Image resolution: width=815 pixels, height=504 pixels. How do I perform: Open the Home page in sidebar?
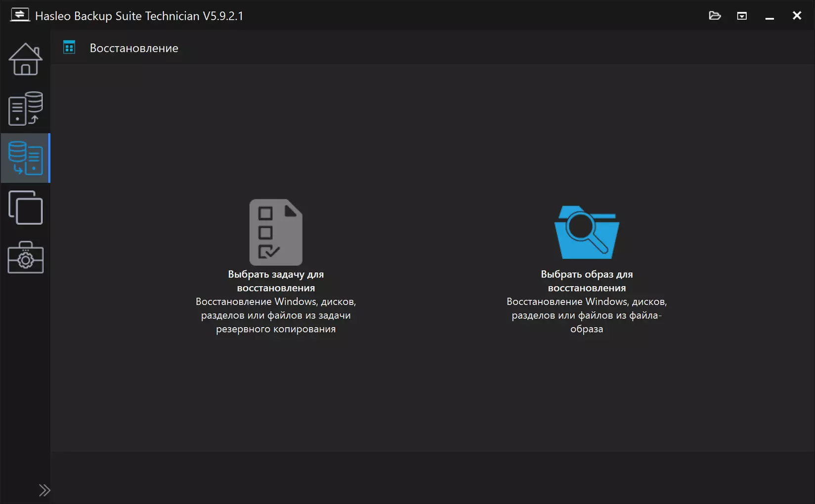pyautogui.click(x=25, y=59)
